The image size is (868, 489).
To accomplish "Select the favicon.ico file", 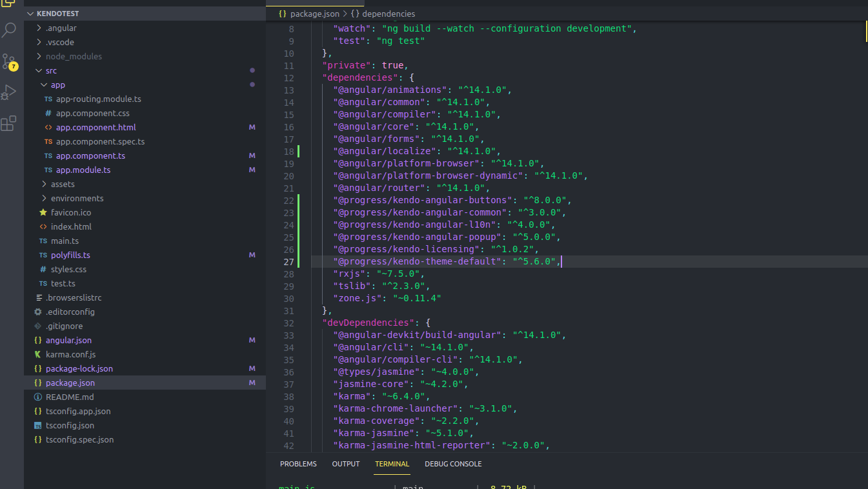I will point(70,212).
